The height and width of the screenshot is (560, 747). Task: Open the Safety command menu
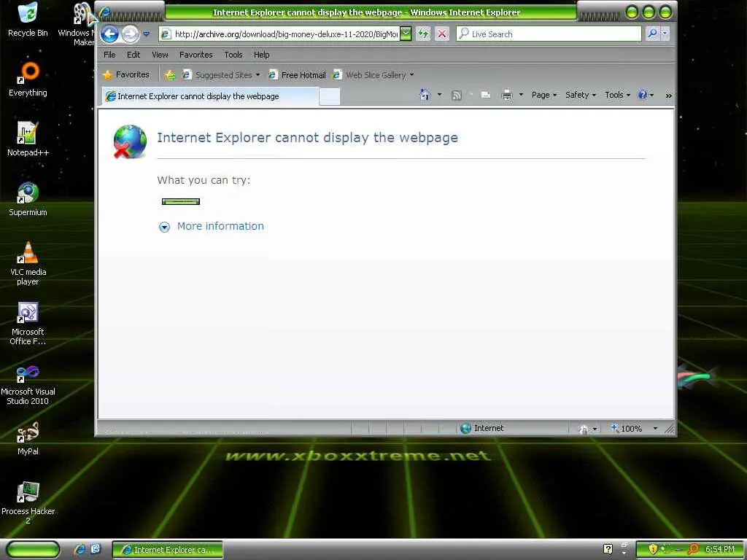[580, 96]
